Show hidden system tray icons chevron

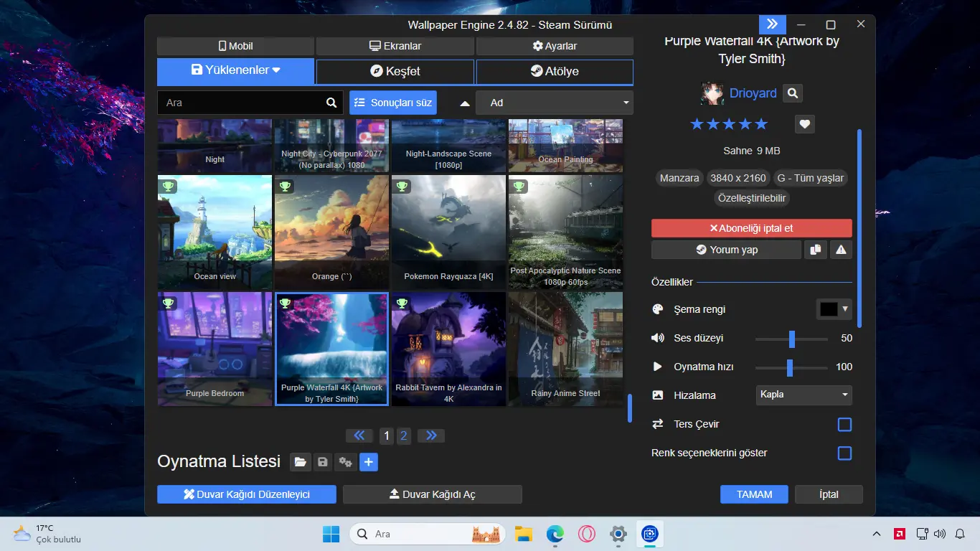[x=877, y=534]
